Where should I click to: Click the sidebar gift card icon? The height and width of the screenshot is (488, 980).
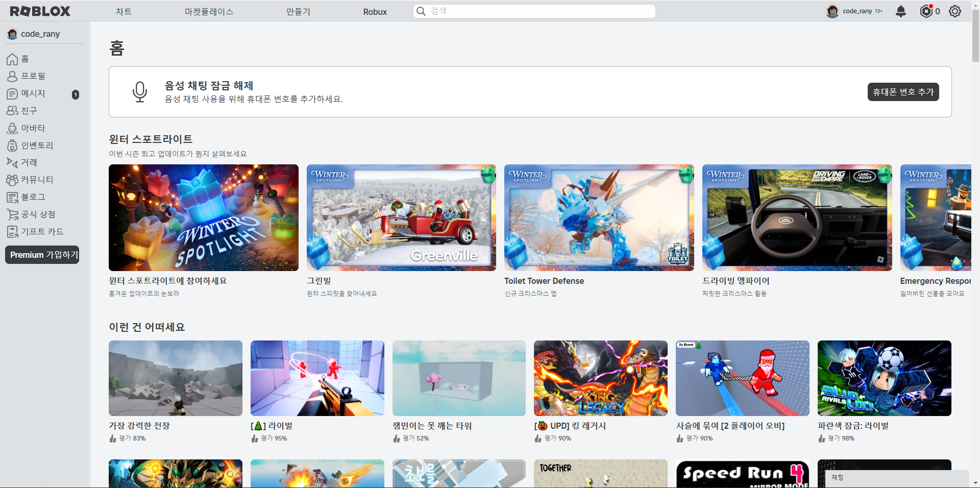[x=12, y=232]
